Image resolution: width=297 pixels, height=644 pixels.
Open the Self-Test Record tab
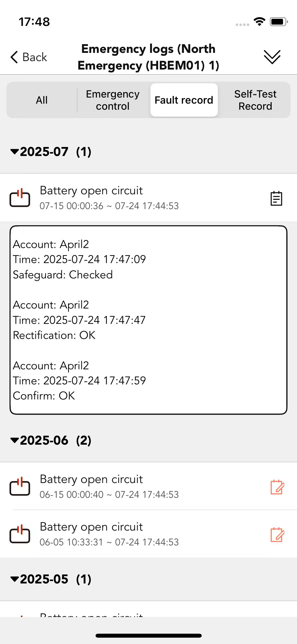[x=255, y=100]
